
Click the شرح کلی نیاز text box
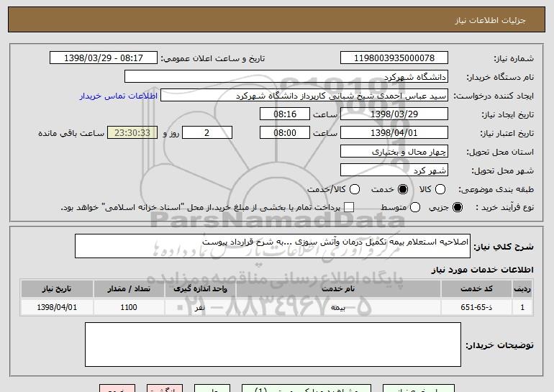[x=273, y=246]
